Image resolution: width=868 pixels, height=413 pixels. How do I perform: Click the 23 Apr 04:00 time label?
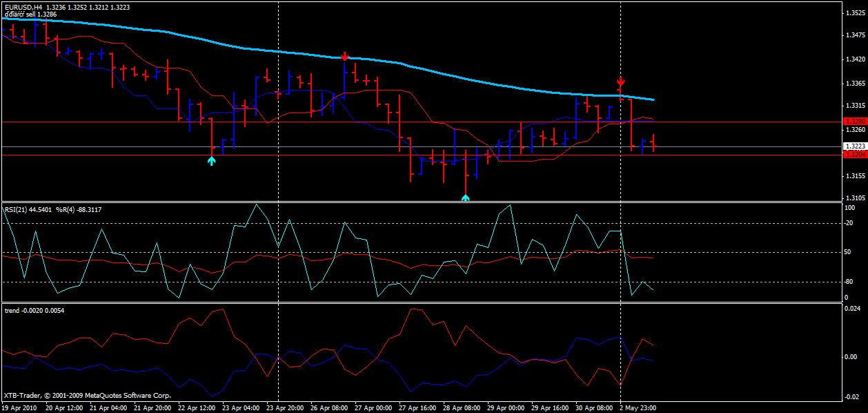[x=241, y=408]
